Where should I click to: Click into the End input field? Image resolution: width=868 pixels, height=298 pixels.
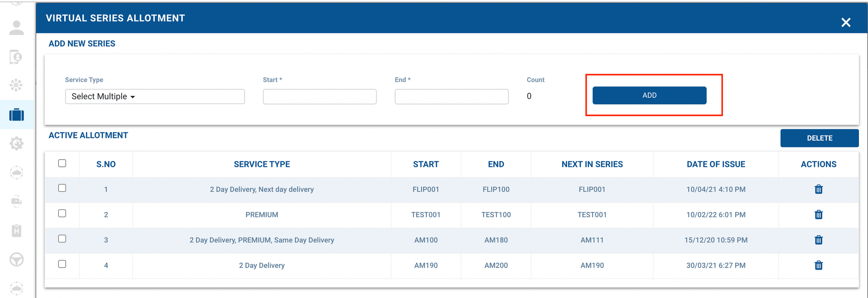click(451, 97)
